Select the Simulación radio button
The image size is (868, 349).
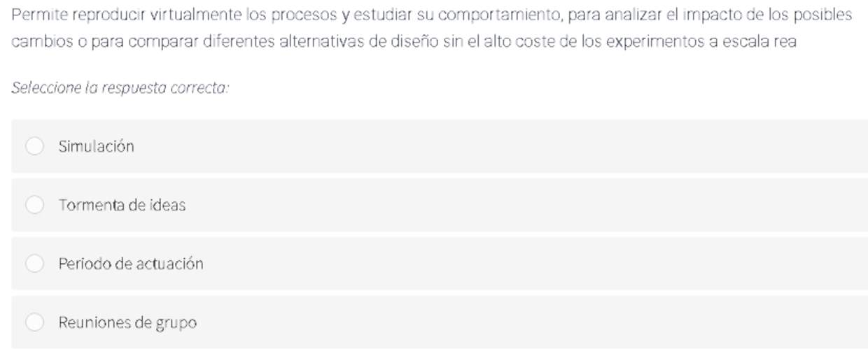34,146
